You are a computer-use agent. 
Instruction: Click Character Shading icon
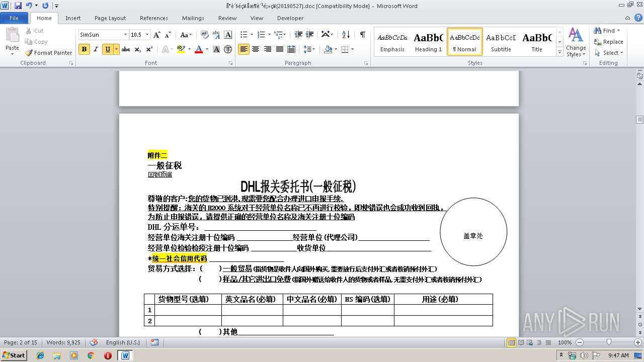coord(216,49)
